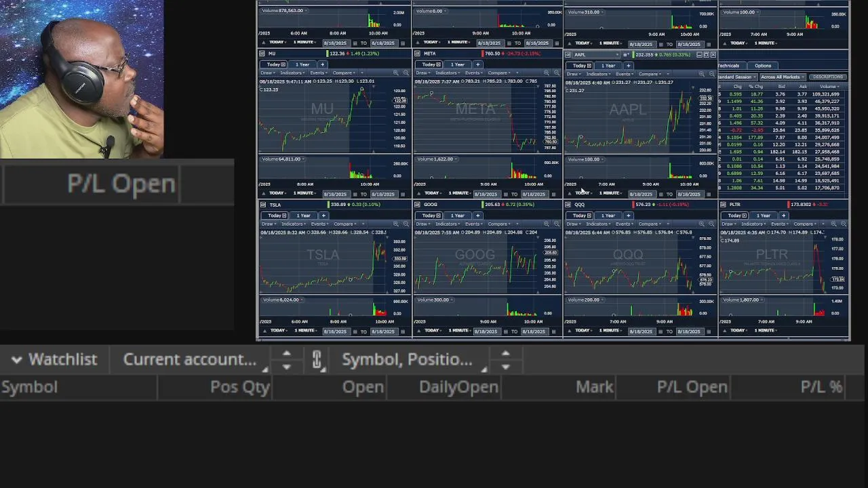
Task: Open the 1 MINUTE interval dropdown in MU chart
Action: pyautogui.click(x=304, y=193)
